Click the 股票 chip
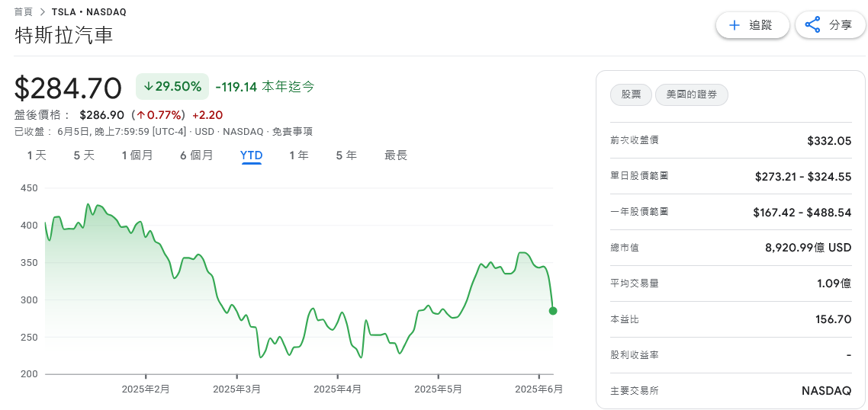Screen dimensions: 868x410 (x=631, y=95)
